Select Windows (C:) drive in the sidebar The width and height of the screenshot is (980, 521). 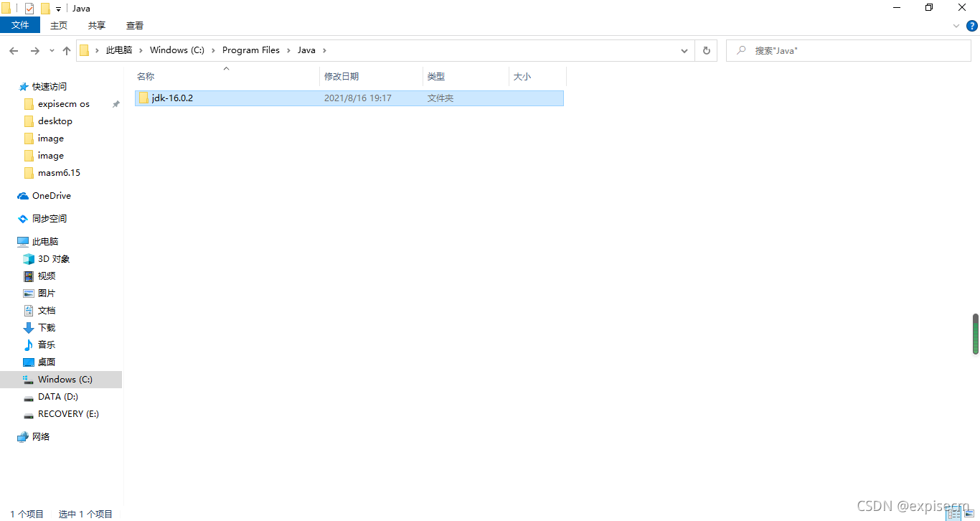[x=61, y=380]
